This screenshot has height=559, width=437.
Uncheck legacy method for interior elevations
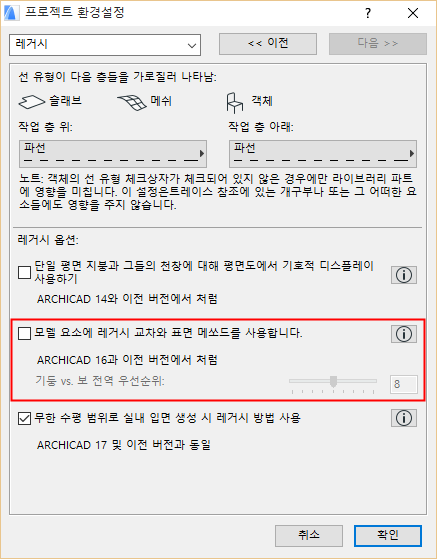24,418
